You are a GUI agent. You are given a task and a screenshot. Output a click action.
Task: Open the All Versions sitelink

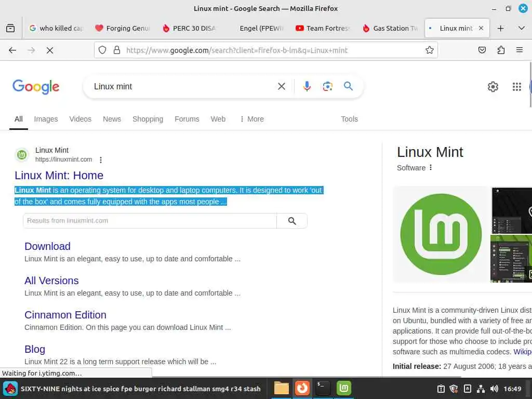(51, 281)
